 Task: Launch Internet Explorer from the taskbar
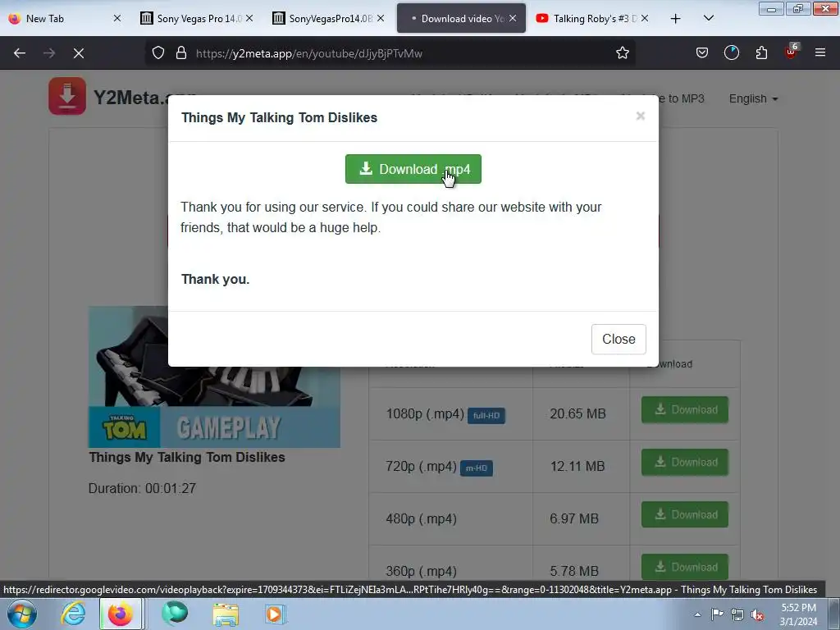(x=73, y=614)
